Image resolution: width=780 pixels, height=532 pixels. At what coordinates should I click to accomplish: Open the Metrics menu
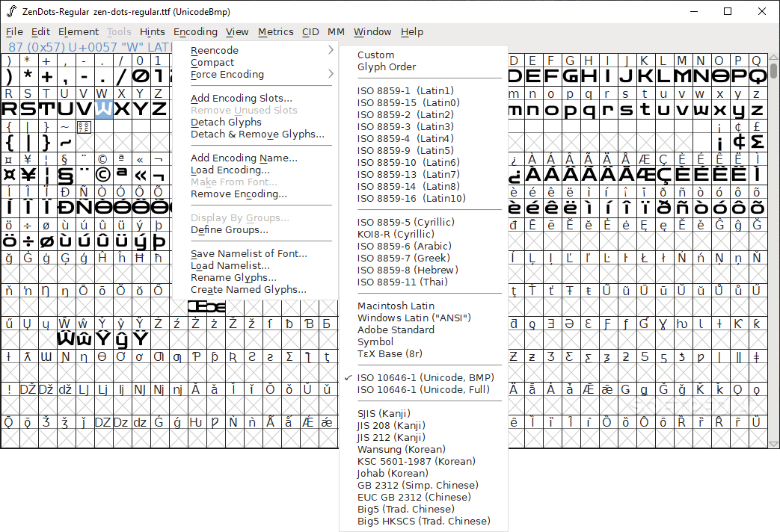click(276, 32)
